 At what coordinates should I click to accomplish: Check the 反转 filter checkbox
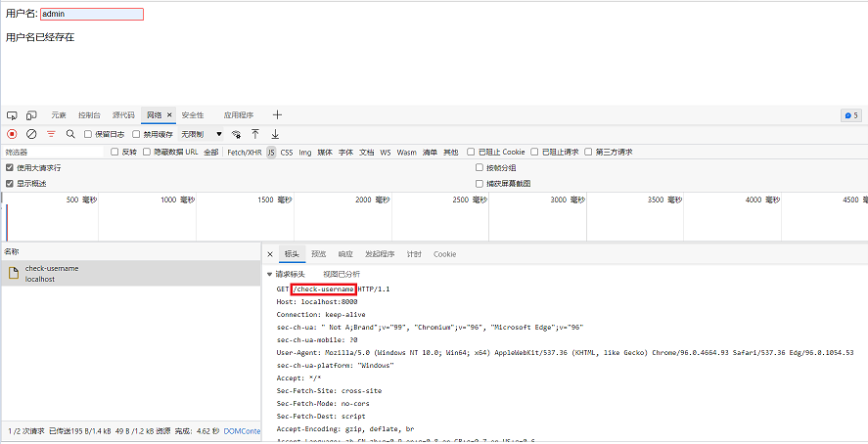point(114,152)
